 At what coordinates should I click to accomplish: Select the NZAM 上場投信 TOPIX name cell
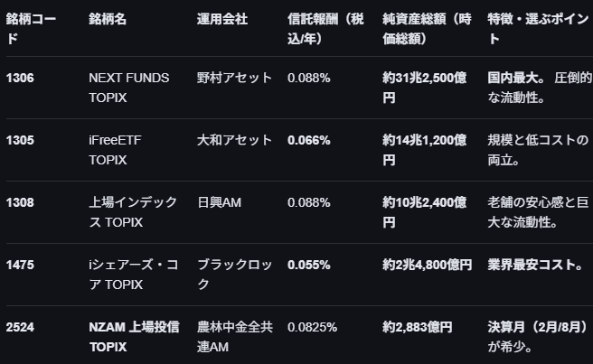[134, 336]
